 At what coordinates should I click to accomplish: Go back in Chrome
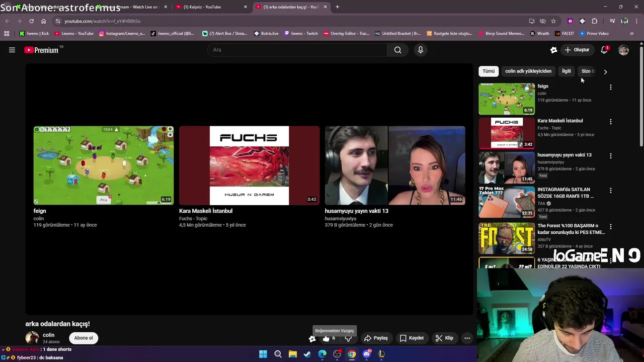[7, 21]
